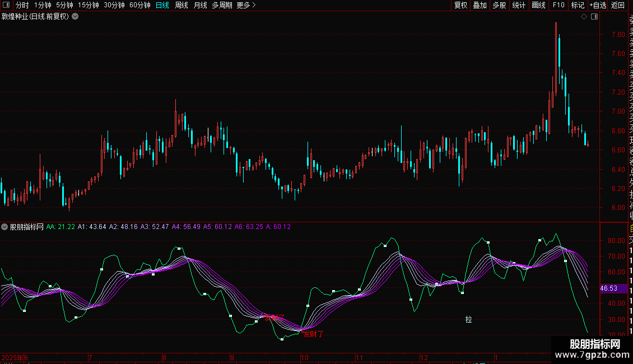Open the 多周期 multi-period view
This screenshot has width=633, height=364.
coord(222,5)
